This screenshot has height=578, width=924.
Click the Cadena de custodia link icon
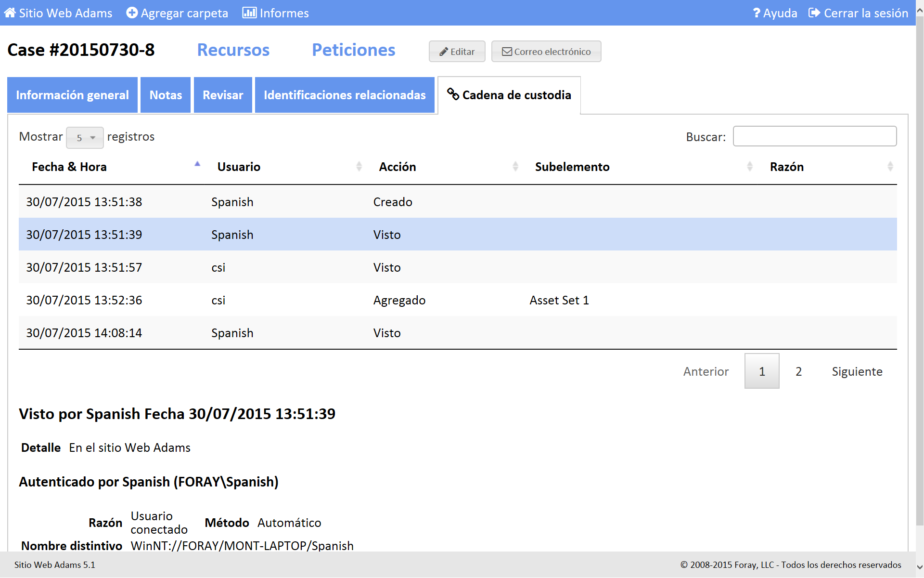[453, 94]
